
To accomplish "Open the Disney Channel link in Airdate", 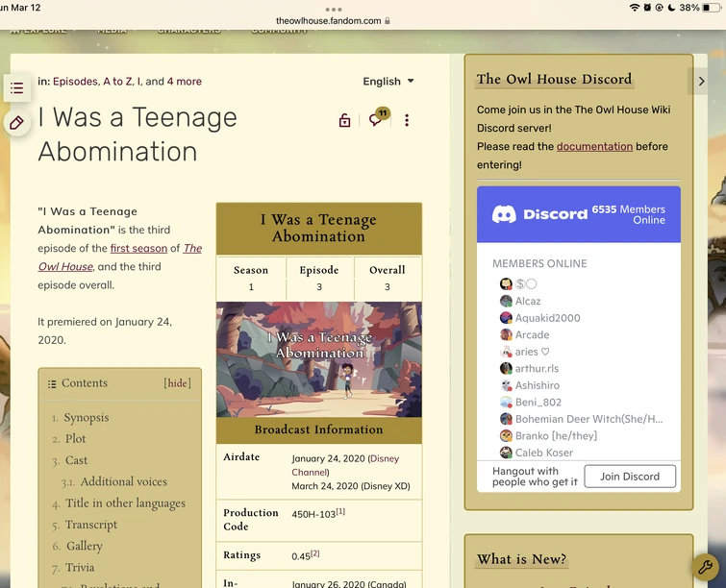I will tap(345, 465).
